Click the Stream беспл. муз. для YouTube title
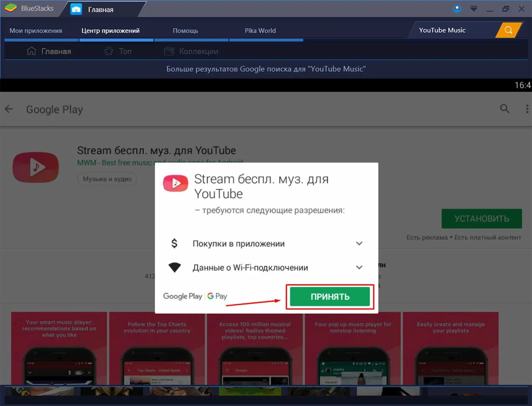The width and height of the screenshot is (532, 406). coord(156,150)
